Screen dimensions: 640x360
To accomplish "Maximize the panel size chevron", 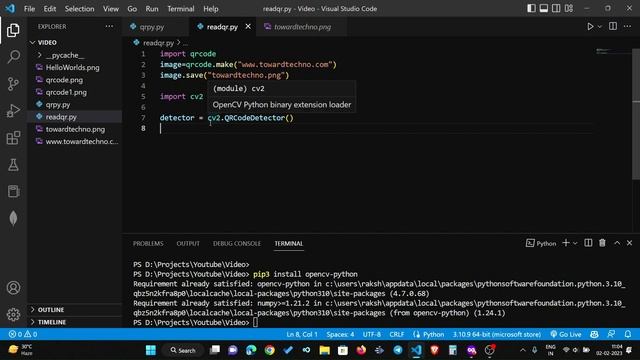I will pyautogui.click(x=617, y=243).
